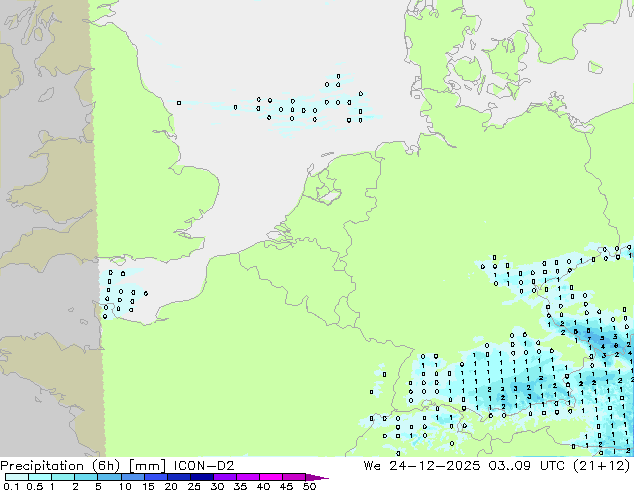Click the 'Precipitation (6h)' title text

tap(60, 466)
